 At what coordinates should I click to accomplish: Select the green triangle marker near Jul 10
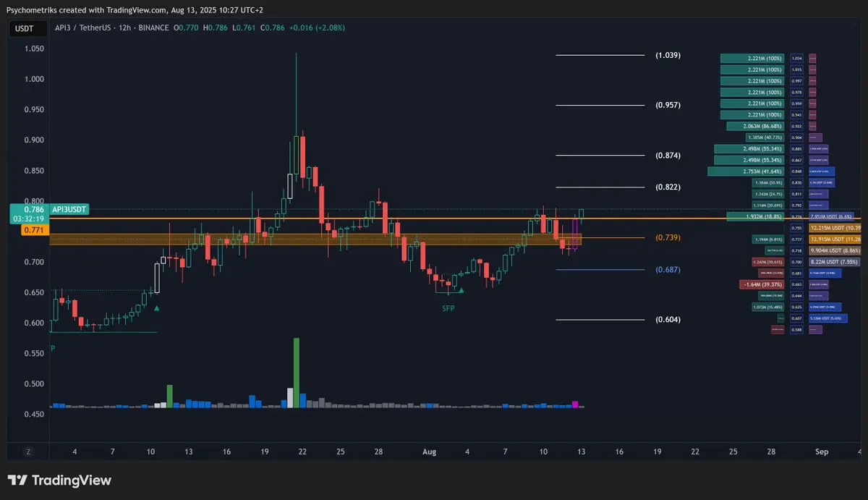[157, 308]
